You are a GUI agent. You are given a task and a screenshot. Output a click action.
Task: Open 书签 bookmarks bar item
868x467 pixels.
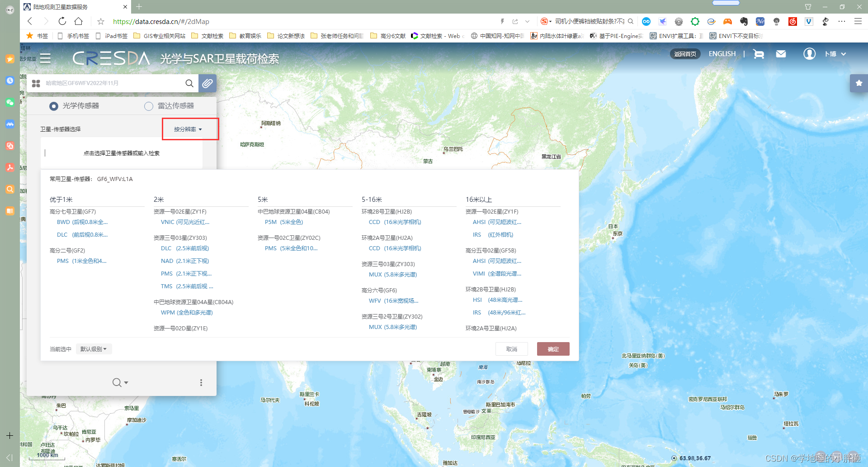pyautogui.click(x=37, y=36)
